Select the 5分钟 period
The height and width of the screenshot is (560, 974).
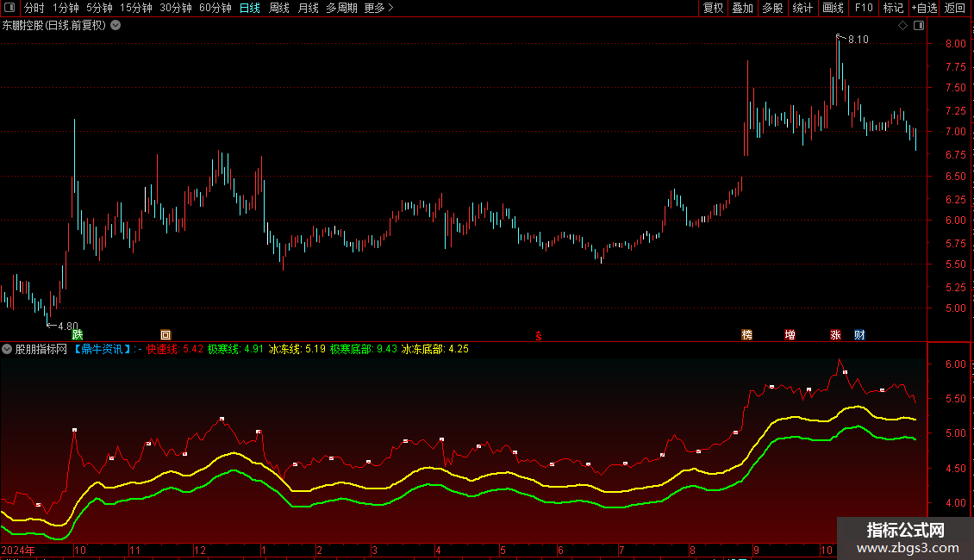99,8
